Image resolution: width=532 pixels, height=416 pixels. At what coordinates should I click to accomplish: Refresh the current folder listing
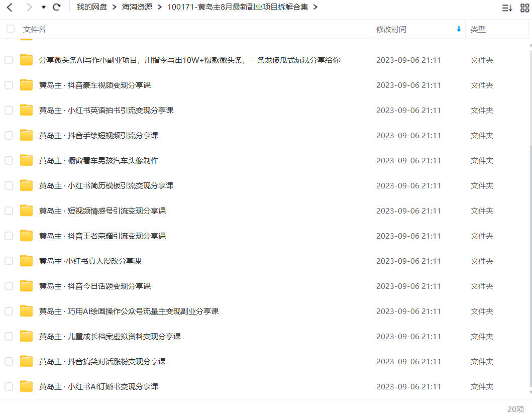point(57,7)
